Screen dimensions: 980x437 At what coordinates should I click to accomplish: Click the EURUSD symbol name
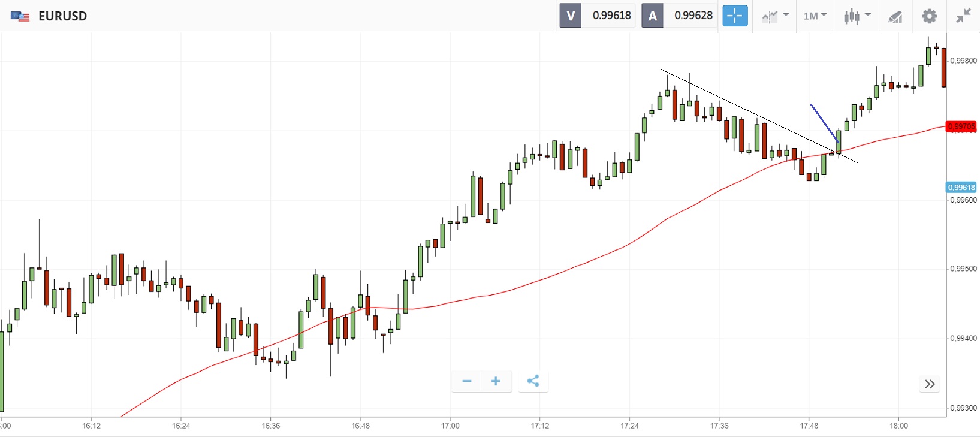[62, 16]
